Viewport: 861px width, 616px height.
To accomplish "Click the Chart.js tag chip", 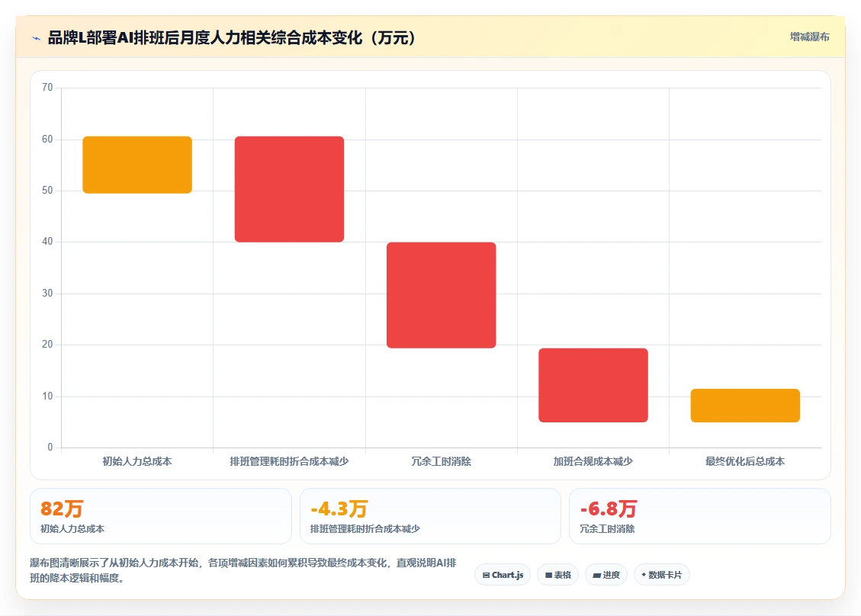I will [503, 575].
